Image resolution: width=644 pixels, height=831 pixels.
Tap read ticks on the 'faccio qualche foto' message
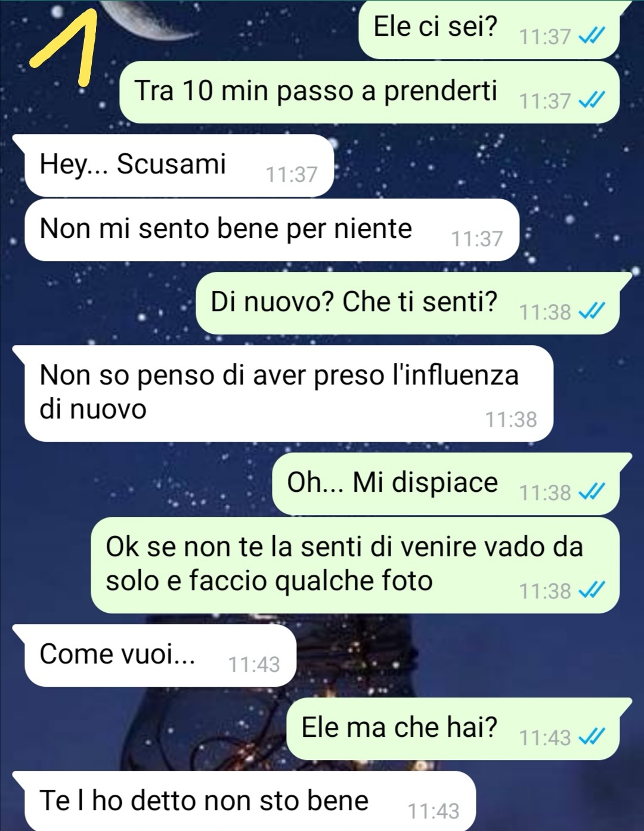point(592,590)
